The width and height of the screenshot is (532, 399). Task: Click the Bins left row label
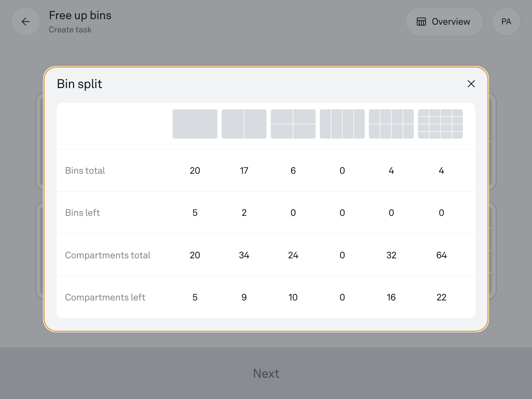point(83,213)
